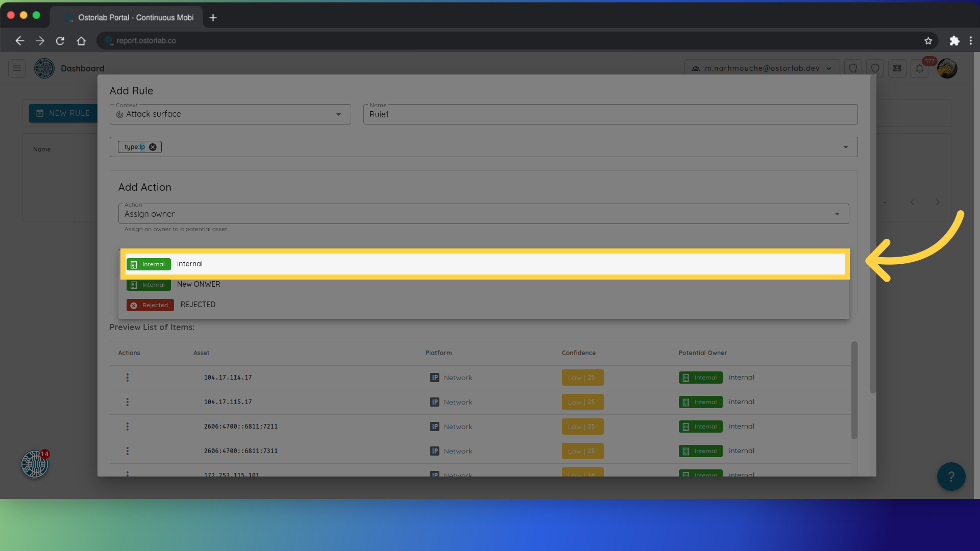Click the three-dot actions icon for 2606:4700::6811:7211
Screen dimensions: 980x551
pyautogui.click(x=127, y=426)
